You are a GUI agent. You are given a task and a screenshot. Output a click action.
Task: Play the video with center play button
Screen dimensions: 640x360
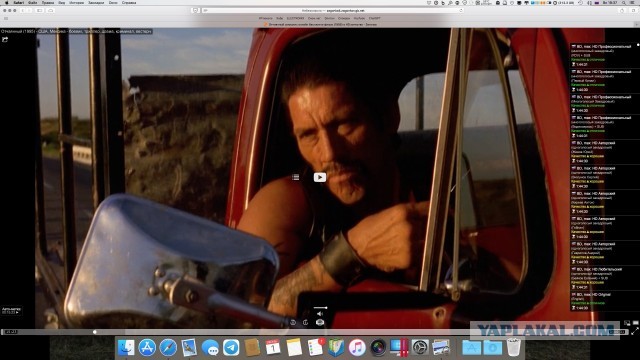(320, 177)
